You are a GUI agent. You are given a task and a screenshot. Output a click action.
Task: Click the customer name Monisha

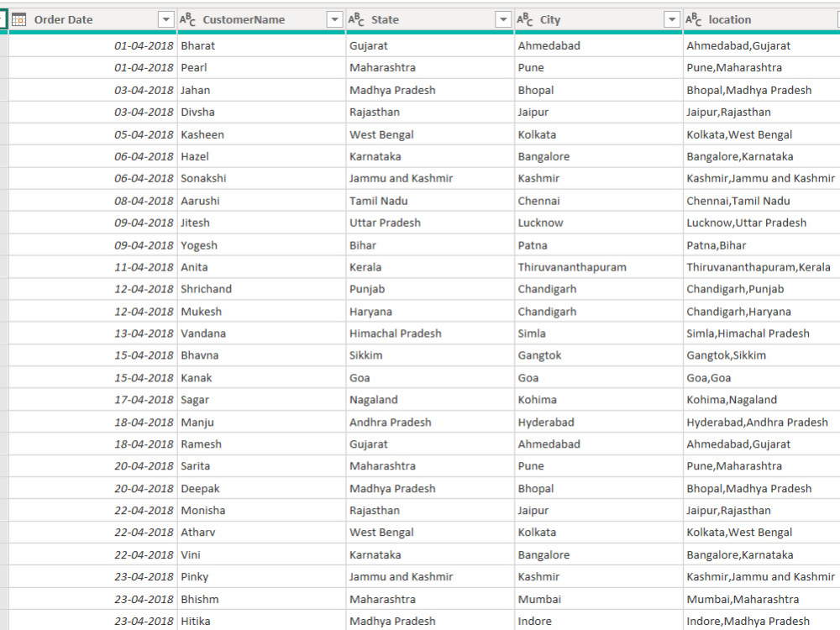click(x=202, y=511)
